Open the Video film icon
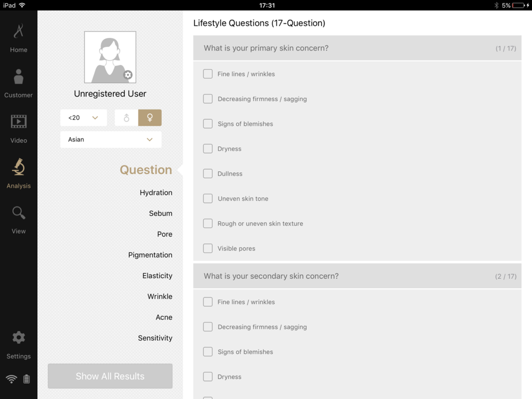The width and height of the screenshot is (532, 399). click(x=19, y=122)
